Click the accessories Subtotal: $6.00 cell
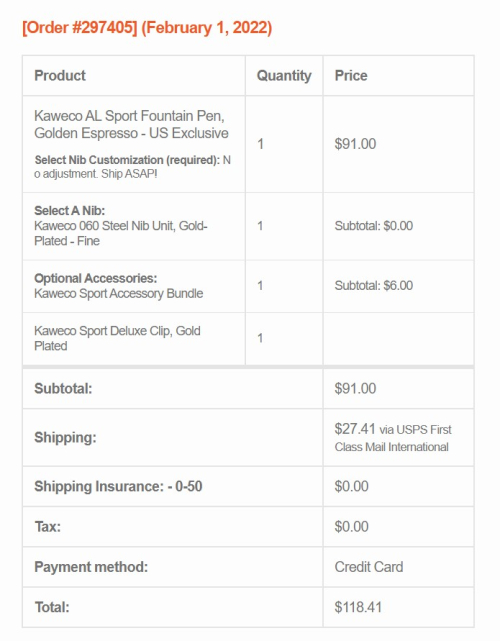The image size is (500, 641). pos(374,285)
